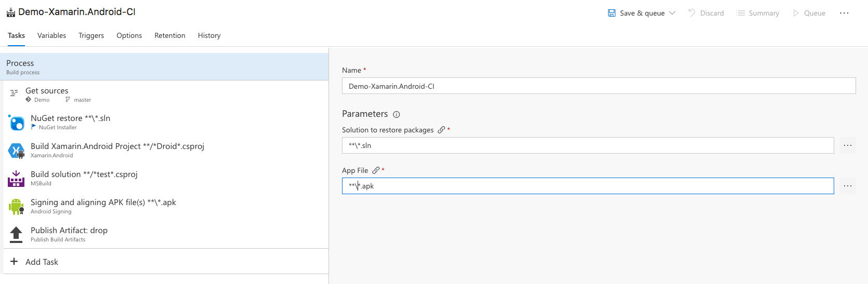Screen dimensions: 868x284
Task: Click the Xamarin.Android build task icon
Action: point(17,151)
